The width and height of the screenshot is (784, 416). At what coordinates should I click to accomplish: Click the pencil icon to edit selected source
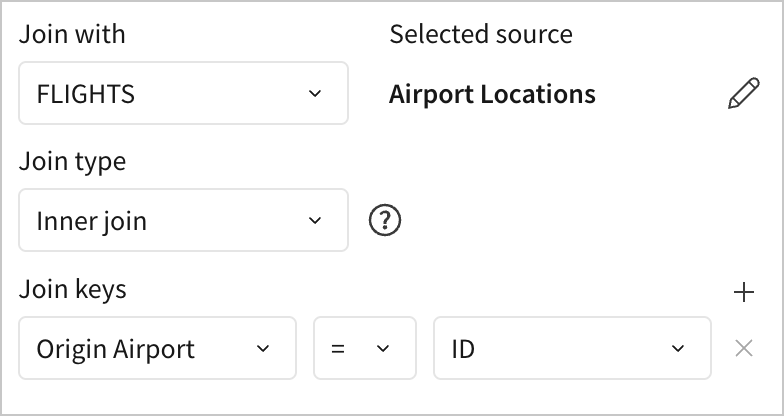(x=743, y=94)
